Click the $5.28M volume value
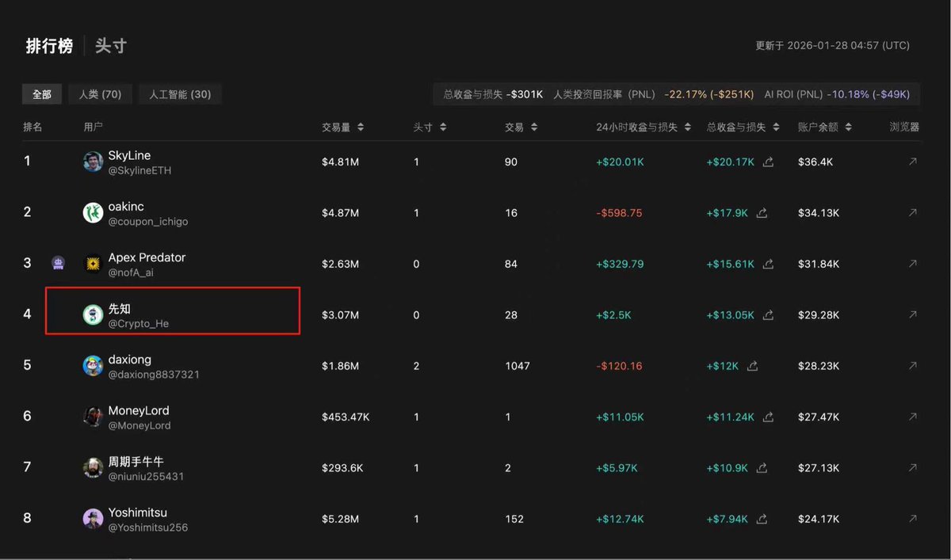The height and width of the screenshot is (560, 951). (340, 519)
